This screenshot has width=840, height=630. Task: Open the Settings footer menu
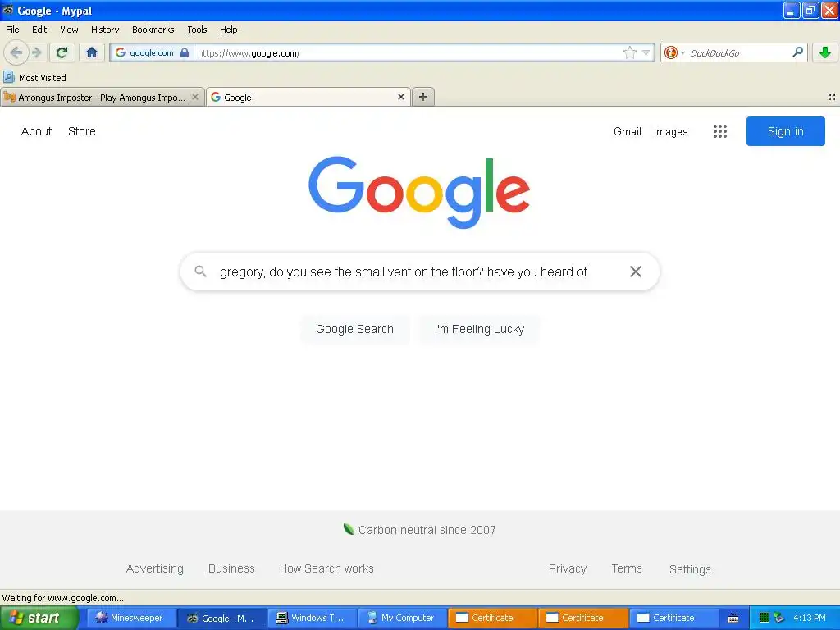pyautogui.click(x=690, y=569)
